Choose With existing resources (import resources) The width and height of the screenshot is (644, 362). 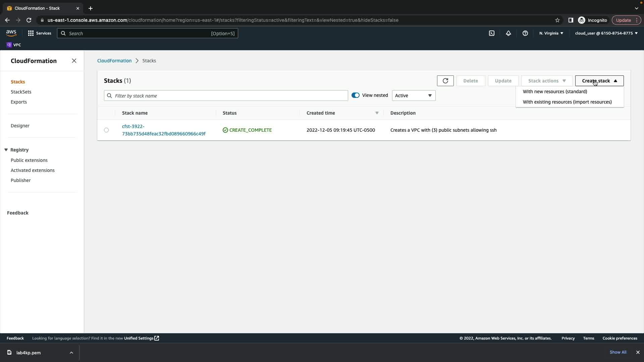click(567, 102)
